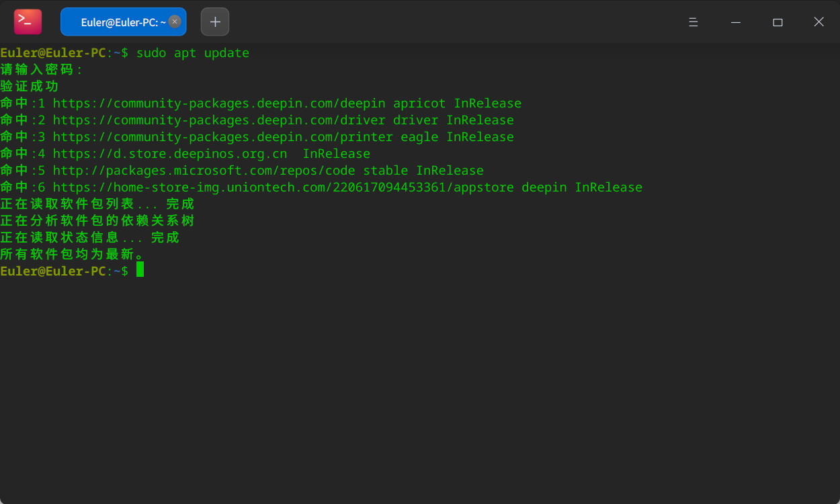
Task: Maximize the terminal window
Action: click(778, 22)
